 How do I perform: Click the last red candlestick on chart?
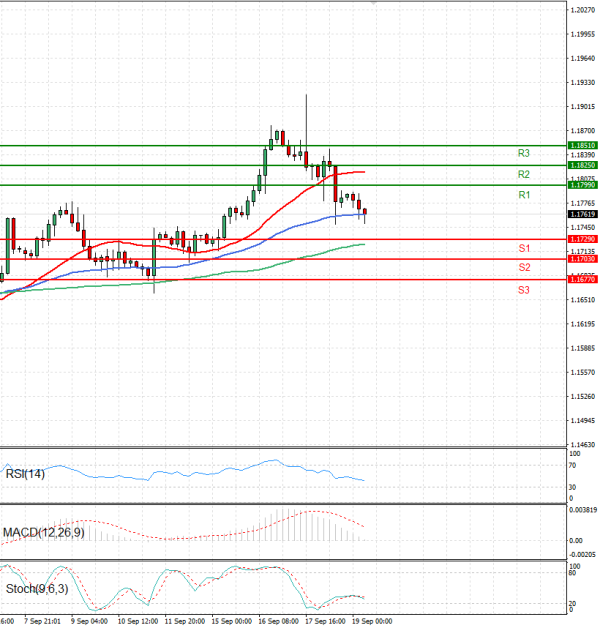coord(364,212)
